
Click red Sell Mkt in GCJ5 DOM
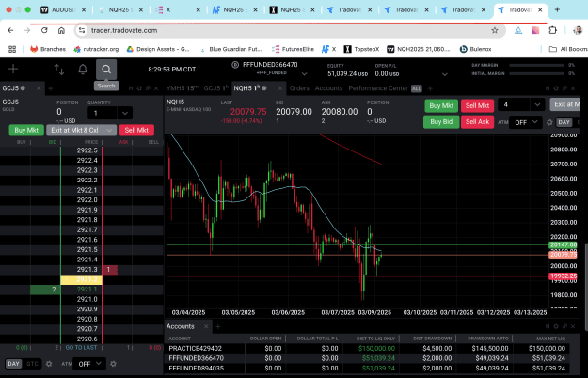(x=136, y=130)
